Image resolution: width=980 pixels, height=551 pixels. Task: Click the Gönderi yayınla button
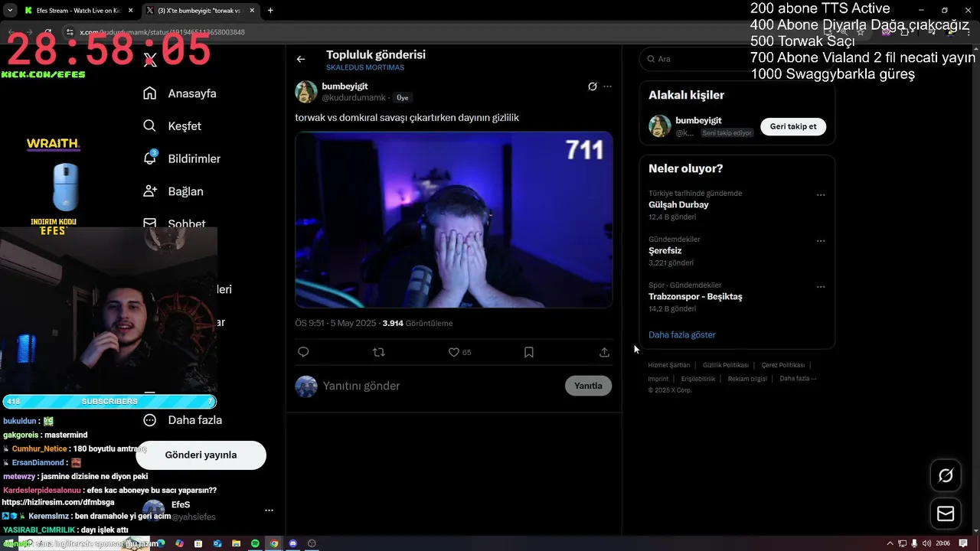201,455
